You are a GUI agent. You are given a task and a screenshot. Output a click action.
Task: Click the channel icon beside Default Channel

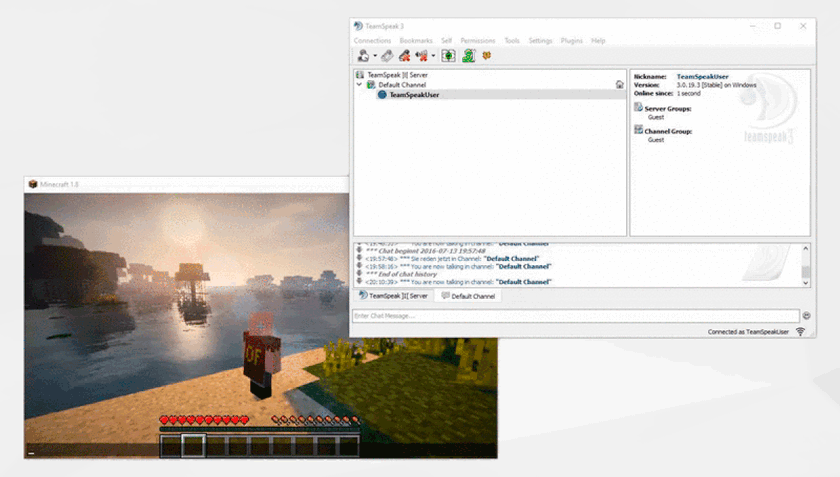[371, 85]
